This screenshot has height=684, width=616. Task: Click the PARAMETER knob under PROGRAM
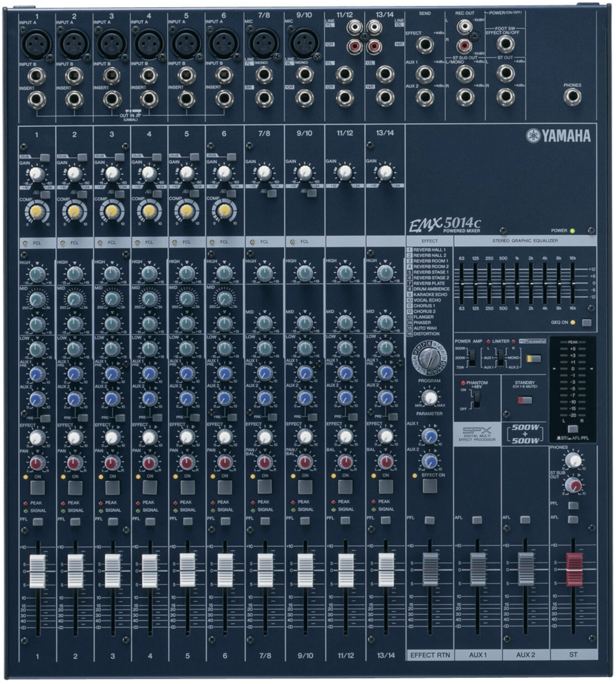click(x=429, y=397)
